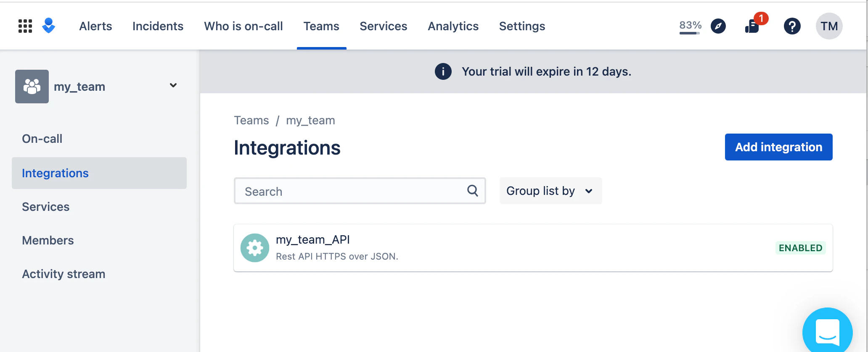Image resolution: width=868 pixels, height=352 pixels.
Task: Open Who is on-call tab
Action: pyautogui.click(x=243, y=26)
